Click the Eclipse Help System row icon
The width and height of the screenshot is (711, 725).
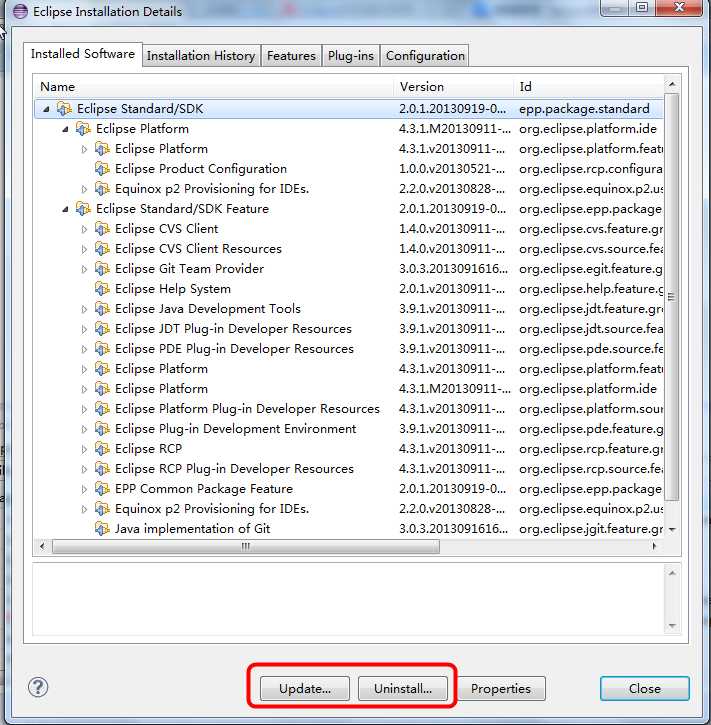(102, 289)
